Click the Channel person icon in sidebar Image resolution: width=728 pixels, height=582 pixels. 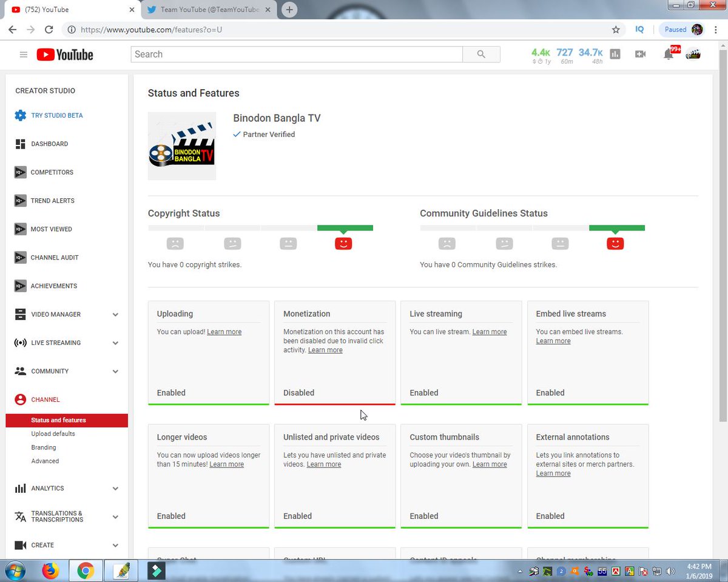(x=20, y=400)
